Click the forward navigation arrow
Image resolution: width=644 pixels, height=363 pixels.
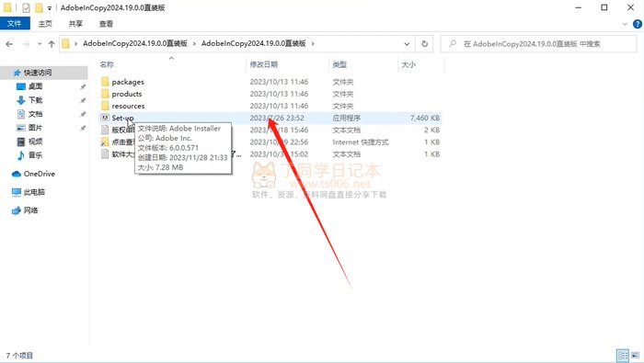pyautogui.click(x=27, y=44)
